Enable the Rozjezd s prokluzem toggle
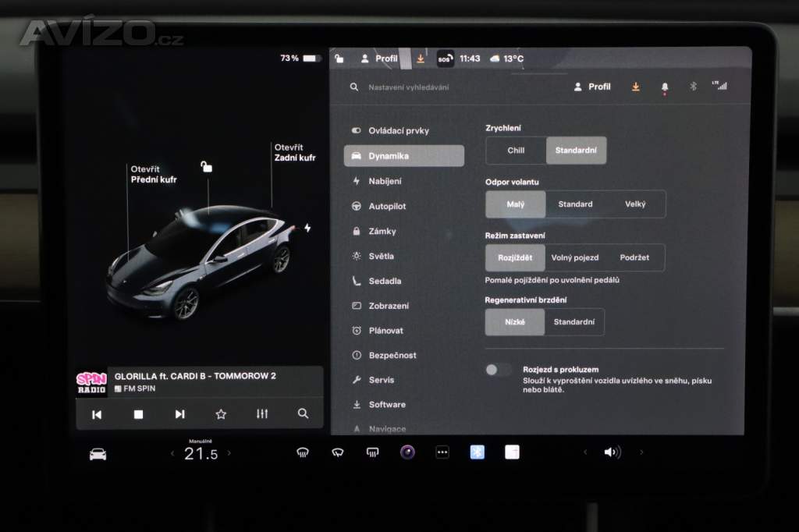The image size is (799, 532). (x=499, y=370)
